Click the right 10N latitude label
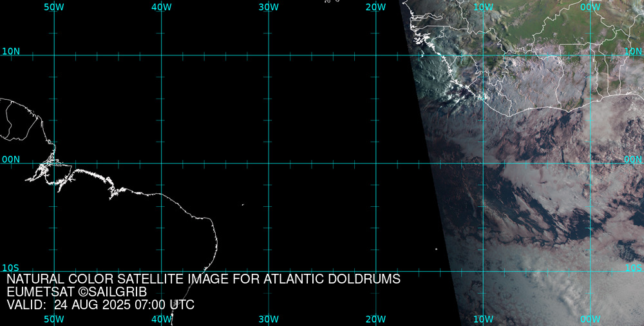This screenshot has height=326, width=644. pyautogui.click(x=633, y=52)
